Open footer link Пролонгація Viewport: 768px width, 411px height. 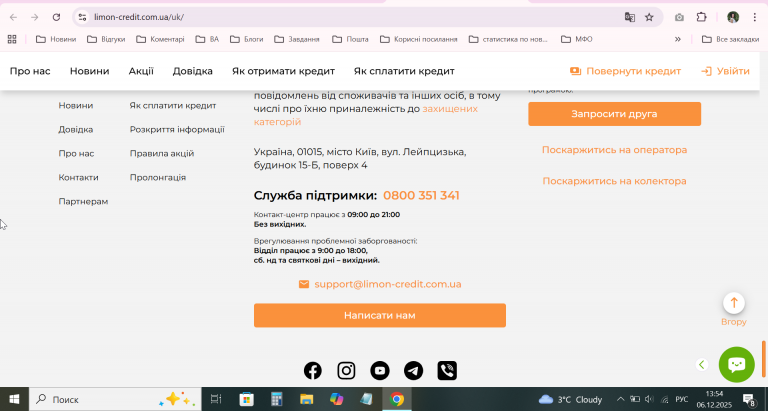pos(158,177)
